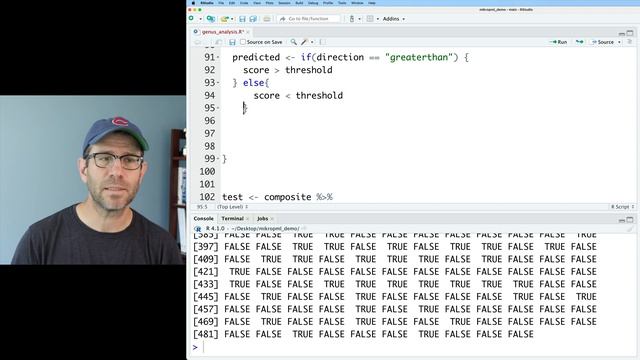640x360 pixels.
Task: Click the Go Back navigation arrow in editor
Action: point(198,42)
